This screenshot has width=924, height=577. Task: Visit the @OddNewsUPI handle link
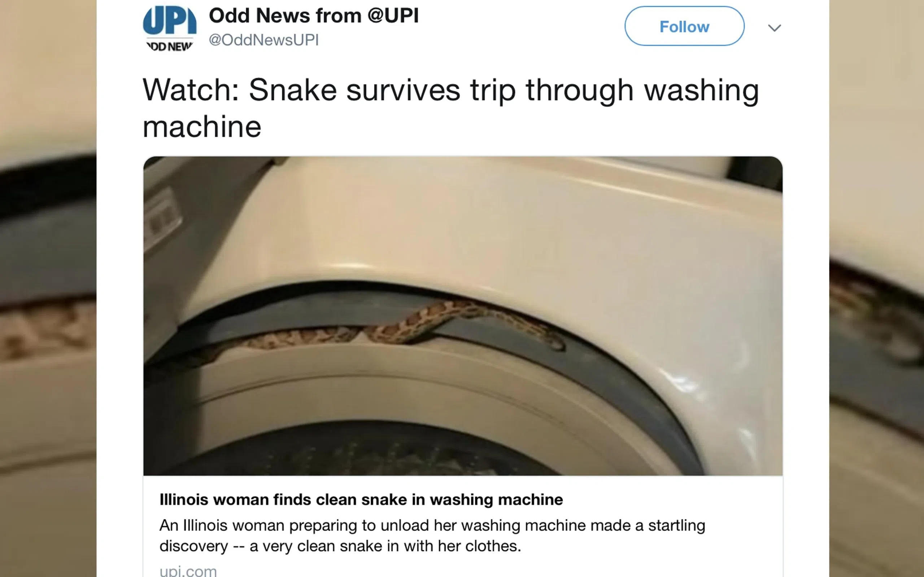click(x=263, y=40)
